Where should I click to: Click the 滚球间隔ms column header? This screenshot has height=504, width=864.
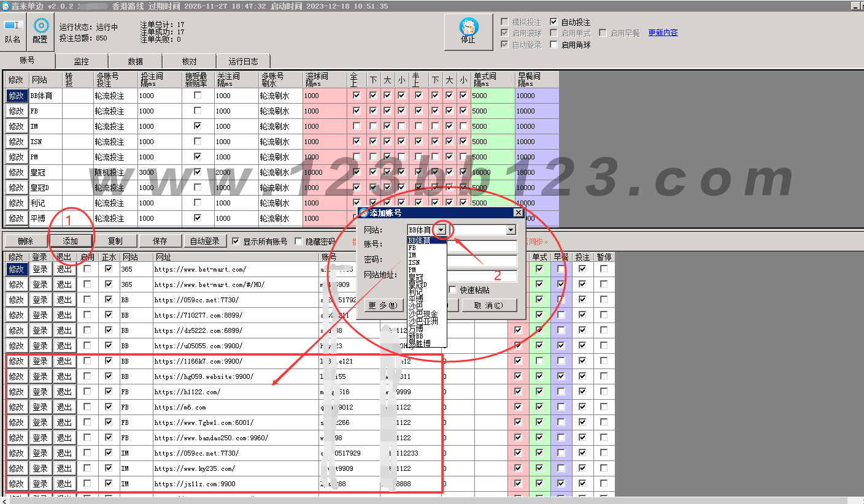[x=325, y=80]
